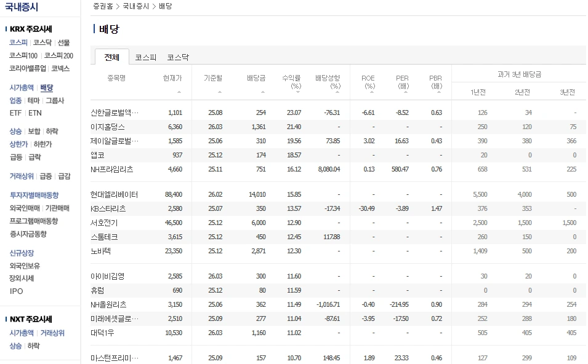Open 스톰테크 stock link

(104, 237)
